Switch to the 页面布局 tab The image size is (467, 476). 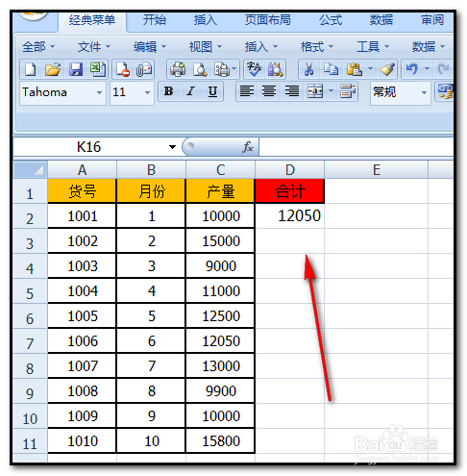pyautogui.click(x=268, y=20)
